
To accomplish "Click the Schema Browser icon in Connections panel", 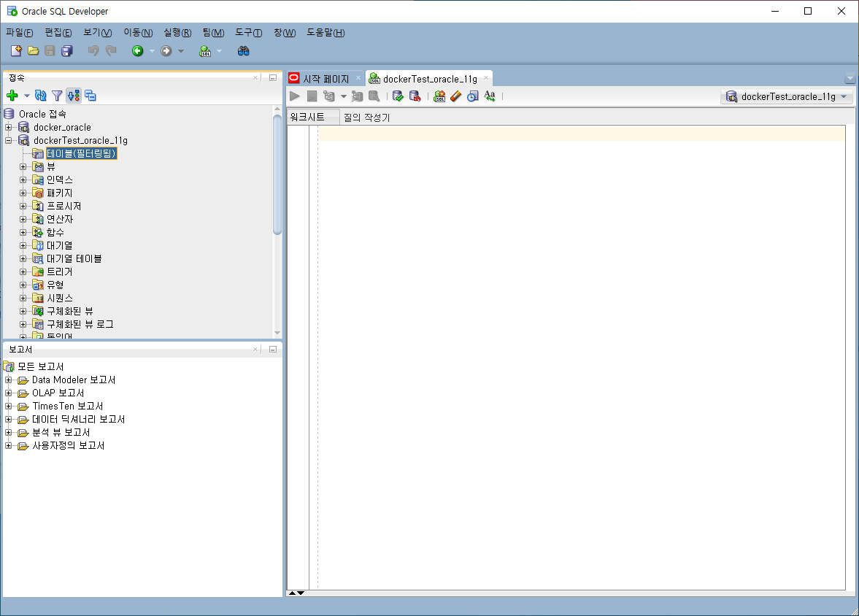I will click(x=90, y=96).
